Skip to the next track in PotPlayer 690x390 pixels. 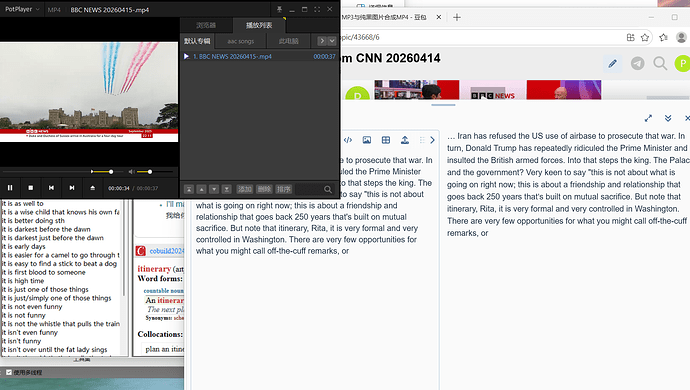click(x=72, y=188)
